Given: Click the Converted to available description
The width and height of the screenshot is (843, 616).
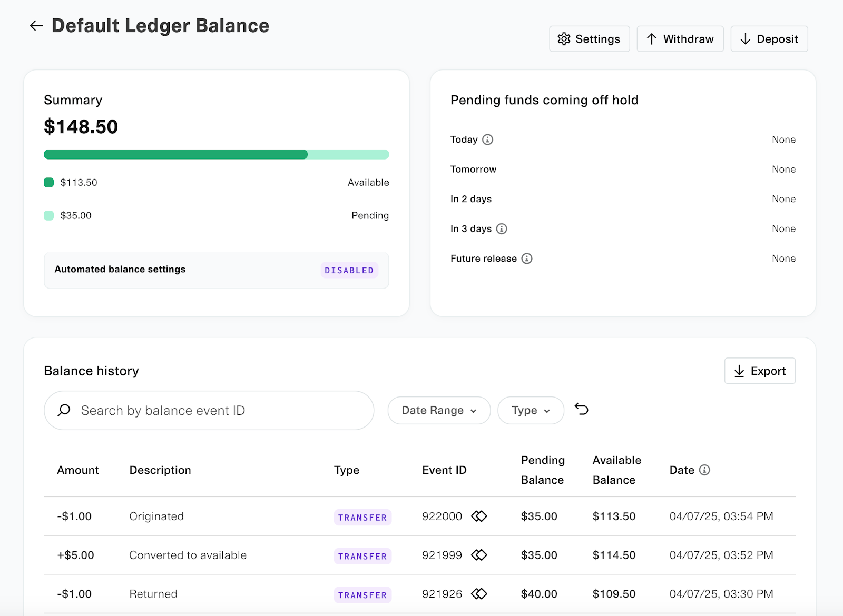Looking at the screenshot, I should (188, 555).
